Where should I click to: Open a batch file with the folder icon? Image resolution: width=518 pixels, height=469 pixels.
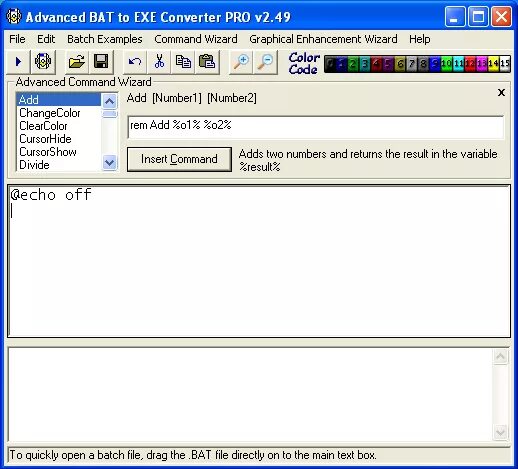76,62
